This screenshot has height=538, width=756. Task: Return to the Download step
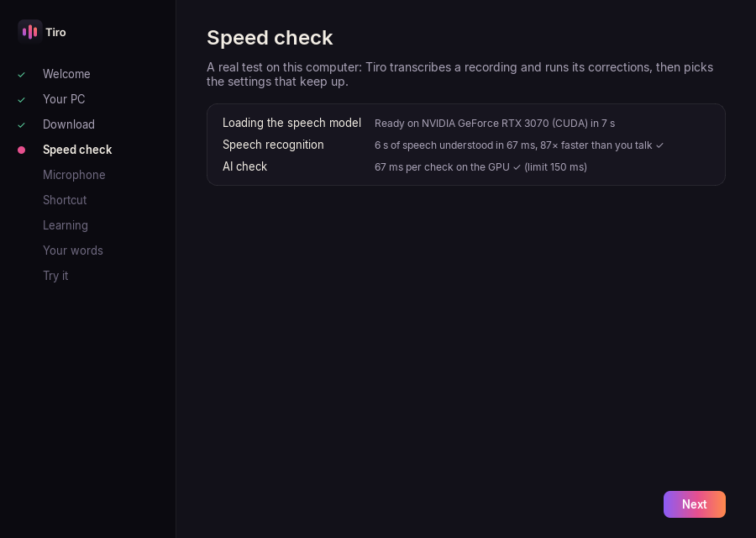(x=69, y=124)
